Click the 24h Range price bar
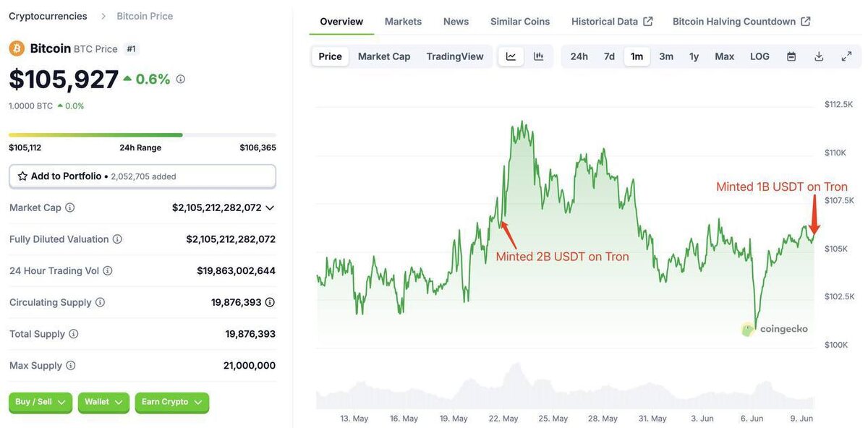The width and height of the screenshot is (868, 428). pyautogui.click(x=142, y=135)
